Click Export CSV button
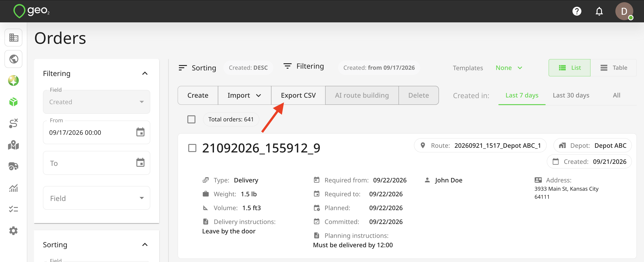 [x=298, y=95]
